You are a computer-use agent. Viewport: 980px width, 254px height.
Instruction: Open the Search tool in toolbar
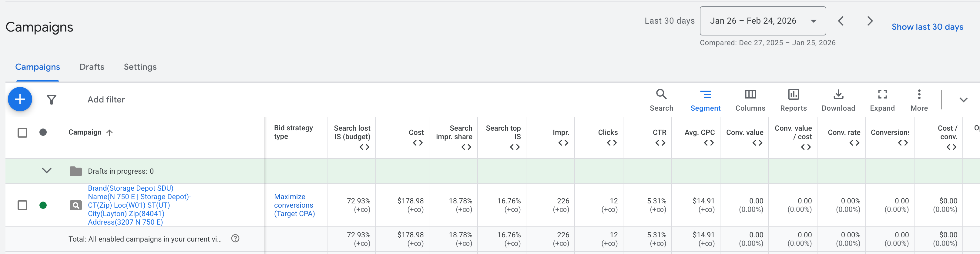click(661, 100)
